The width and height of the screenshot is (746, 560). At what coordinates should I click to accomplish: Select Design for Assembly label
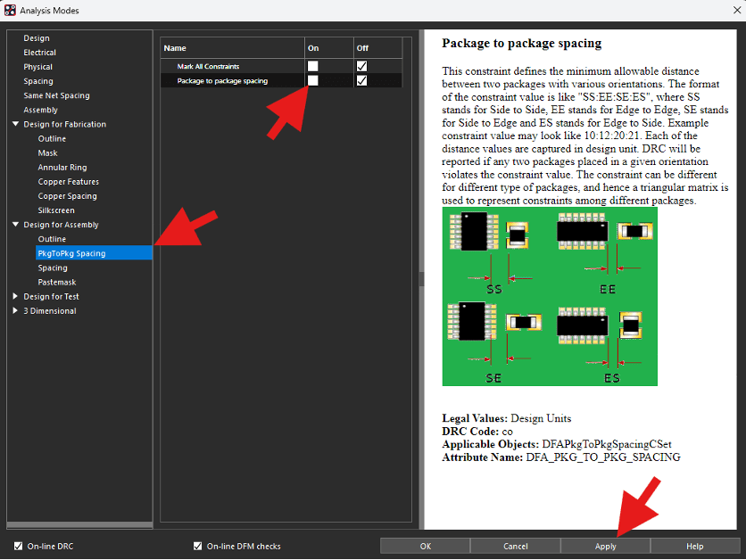point(61,225)
